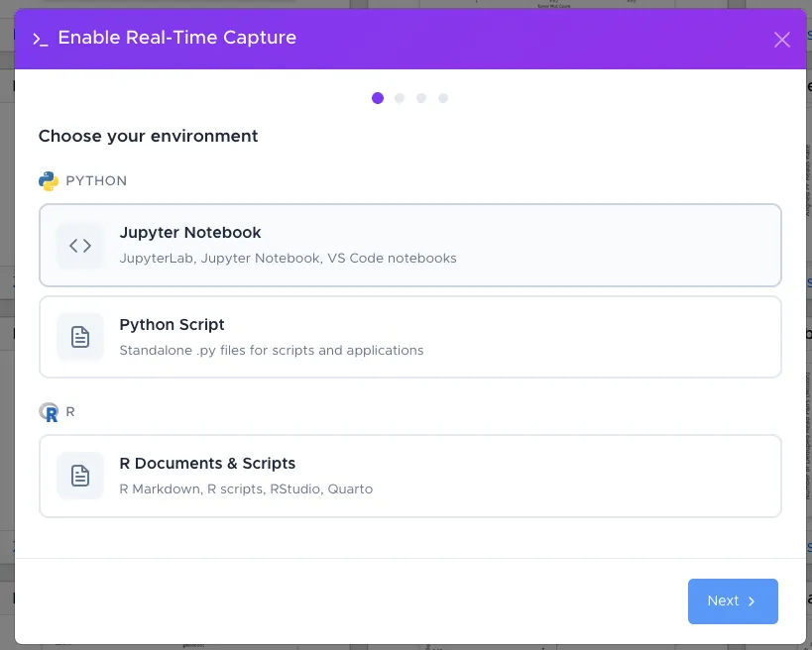
Task: Jump to the fourth step indicator dot
Action: (x=443, y=98)
